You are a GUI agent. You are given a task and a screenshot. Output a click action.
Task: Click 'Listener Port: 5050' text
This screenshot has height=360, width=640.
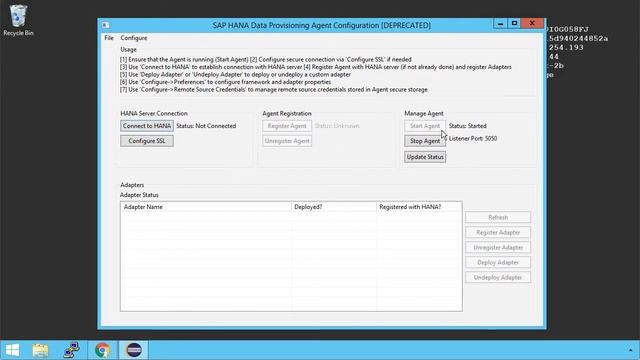click(473, 138)
